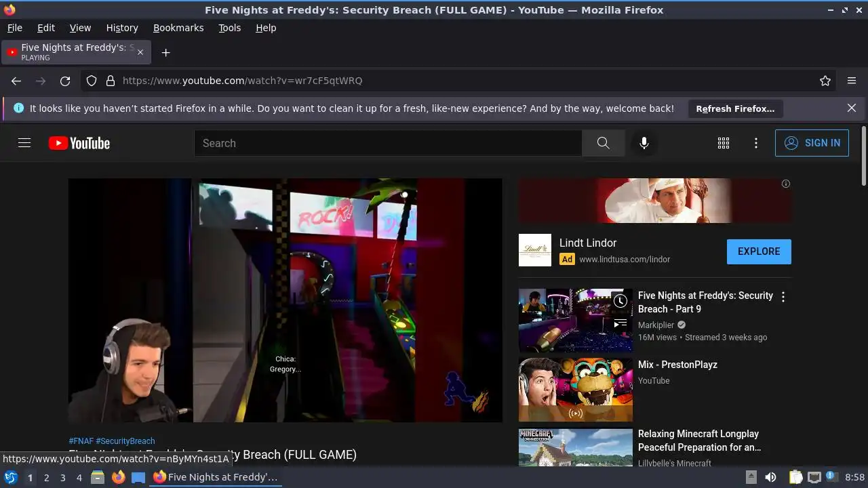
Task: Open the YouTube apps grid icon
Action: point(724,143)
